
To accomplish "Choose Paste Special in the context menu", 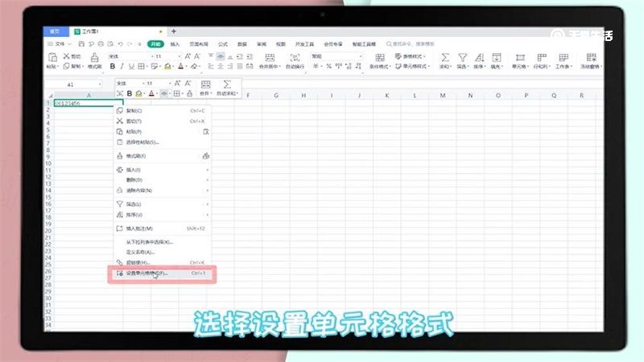I will coord(163,142).
